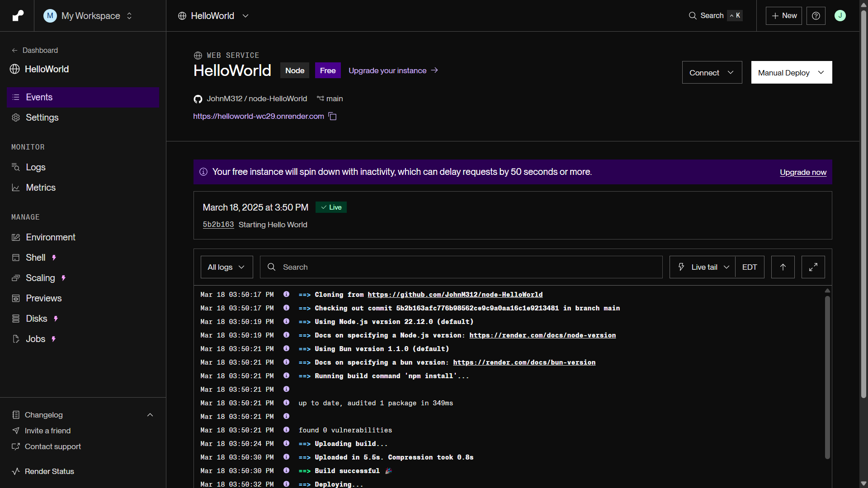Click the magnifier icon in logs search
The width and height of the screenshot is (868, 488).
271,267
